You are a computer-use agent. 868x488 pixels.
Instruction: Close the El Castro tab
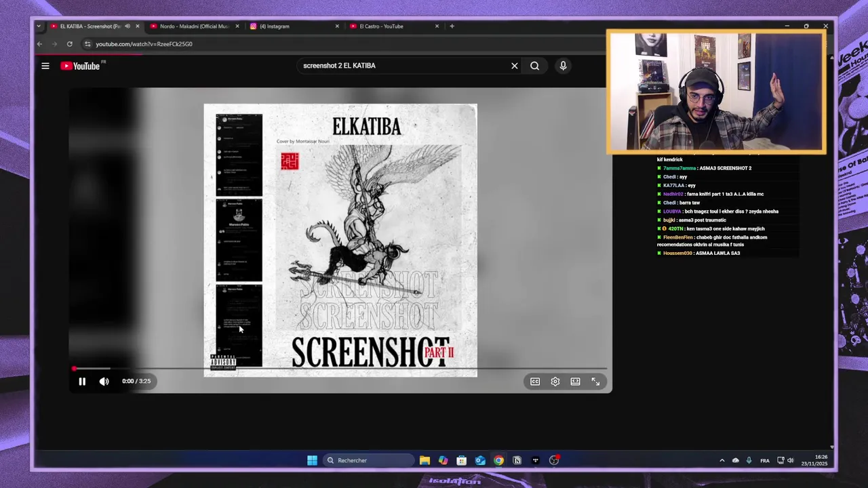tap(437, 26)
